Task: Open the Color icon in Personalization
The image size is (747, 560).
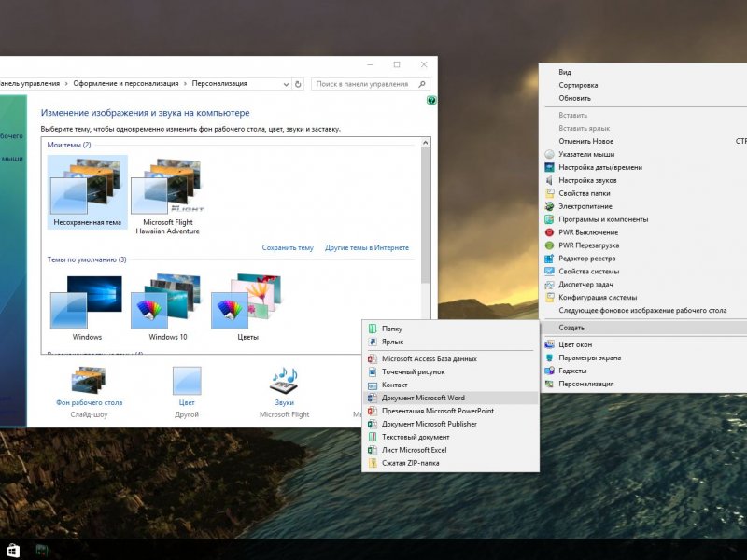Action: (187, 380)
